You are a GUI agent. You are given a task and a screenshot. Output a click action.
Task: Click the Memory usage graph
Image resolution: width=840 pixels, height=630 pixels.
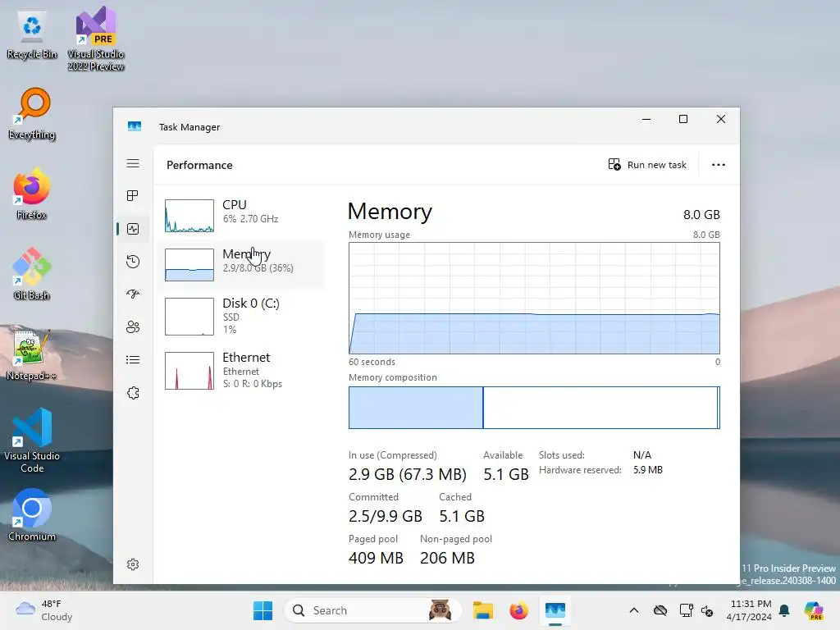[x=534, y=298]
